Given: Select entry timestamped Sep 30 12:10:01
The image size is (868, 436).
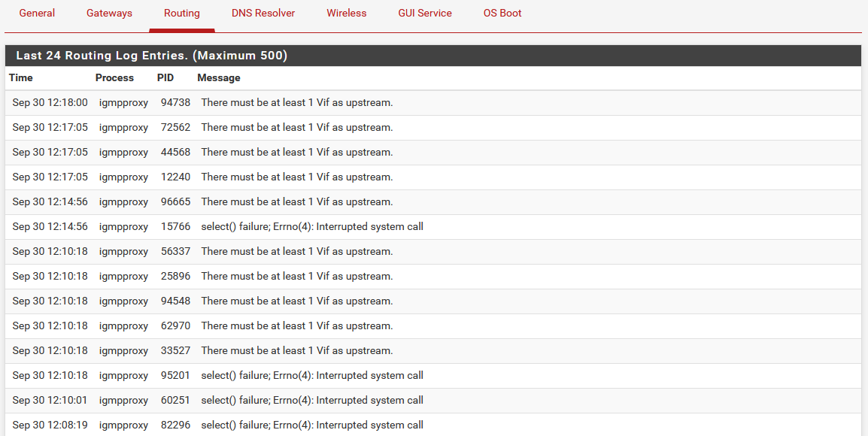Looking at the screenshot, I should [x=433, y=401].
